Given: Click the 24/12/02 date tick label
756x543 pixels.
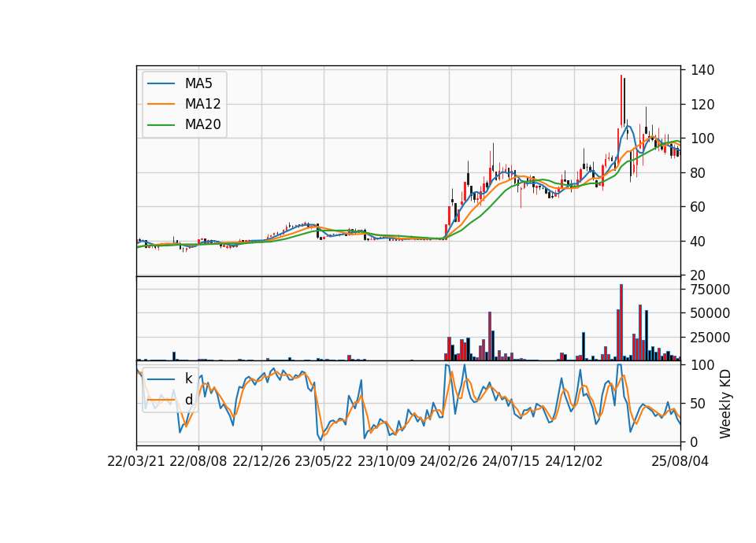Looking at the screenshot, I should point(574,461).
